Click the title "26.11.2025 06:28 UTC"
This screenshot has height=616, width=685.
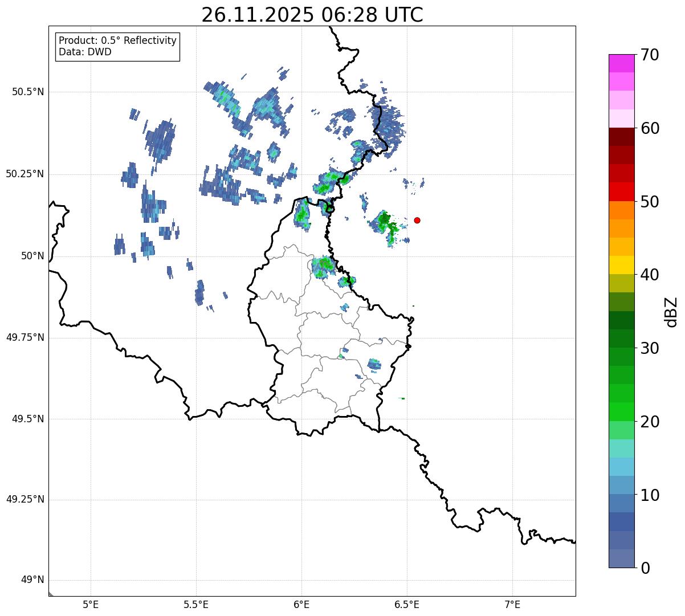(312, 15)
